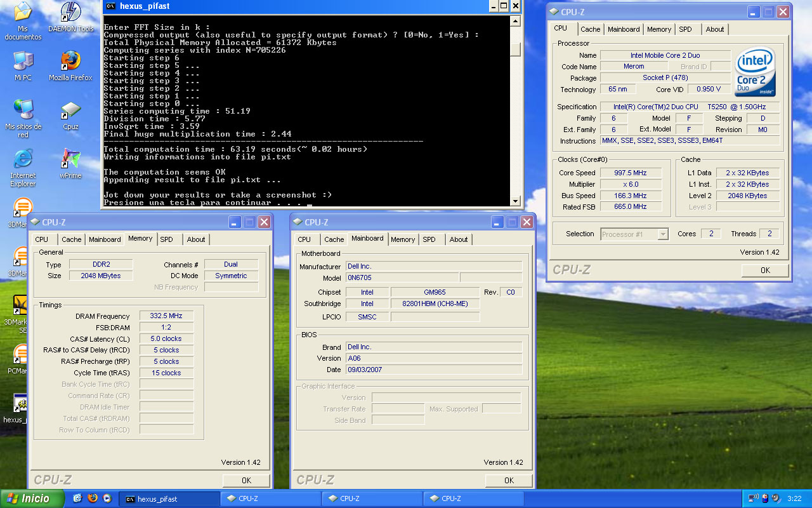This screenshot has width=812, height=508.
Task: Click Southbridge 82801HBM (ICH8-ME) value
Action: click(435, 304)
